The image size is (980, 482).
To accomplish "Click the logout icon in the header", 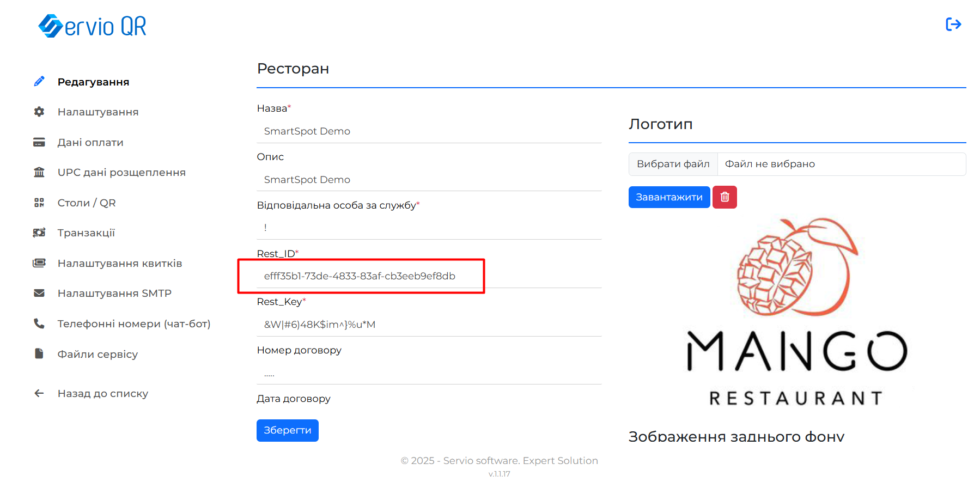I will pos(953,25).
